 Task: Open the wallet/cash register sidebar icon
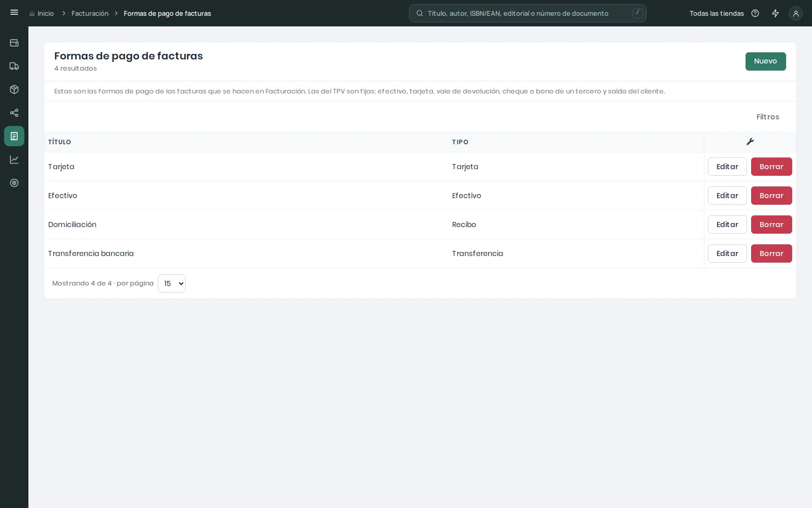tap(14, 43)
